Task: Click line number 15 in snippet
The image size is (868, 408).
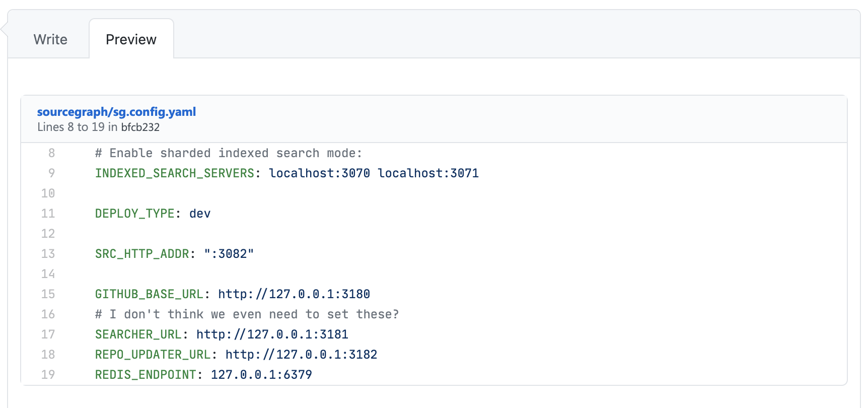Action: (x=48, y=294)
